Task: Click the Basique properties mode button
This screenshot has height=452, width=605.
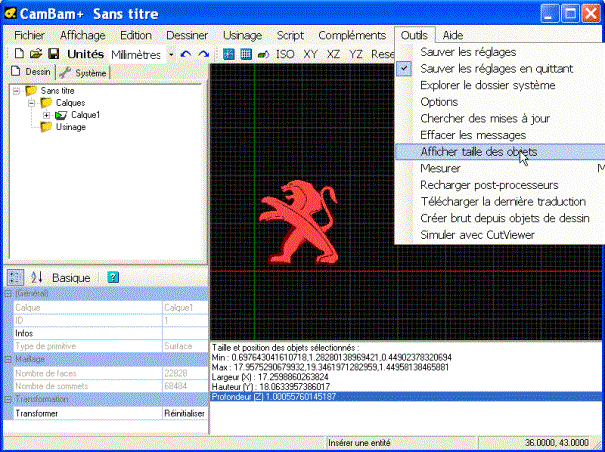Action: click(71, 278)
